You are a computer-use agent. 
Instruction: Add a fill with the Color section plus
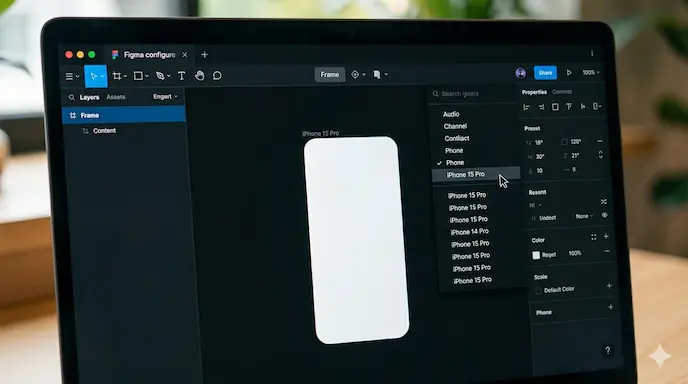coord(606,237)
